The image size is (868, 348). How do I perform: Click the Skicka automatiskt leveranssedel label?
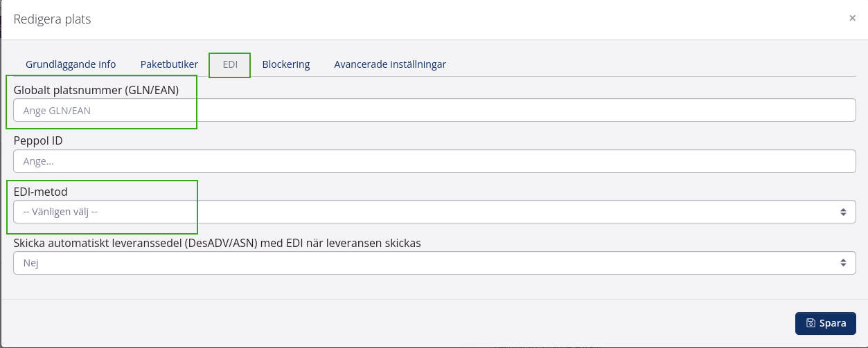pyautogui.click(x=217, y=243)
